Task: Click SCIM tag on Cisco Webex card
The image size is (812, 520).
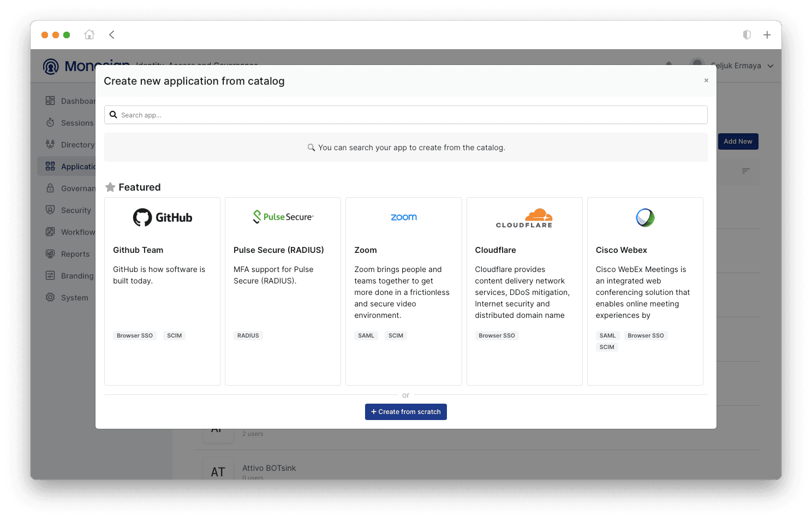Action: tap(607, 347)
